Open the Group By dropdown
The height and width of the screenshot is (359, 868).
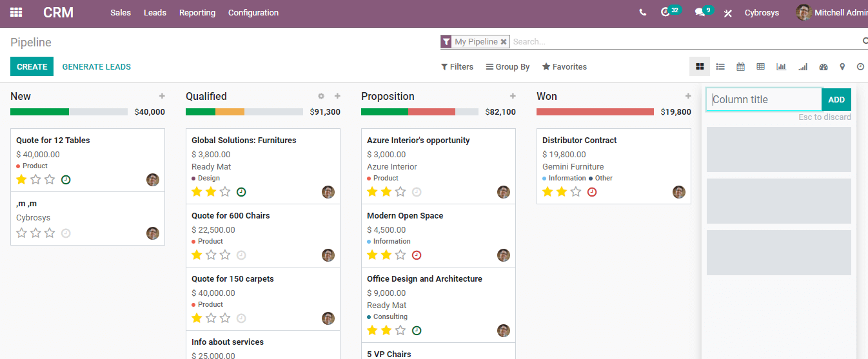(x=508, y=67)
